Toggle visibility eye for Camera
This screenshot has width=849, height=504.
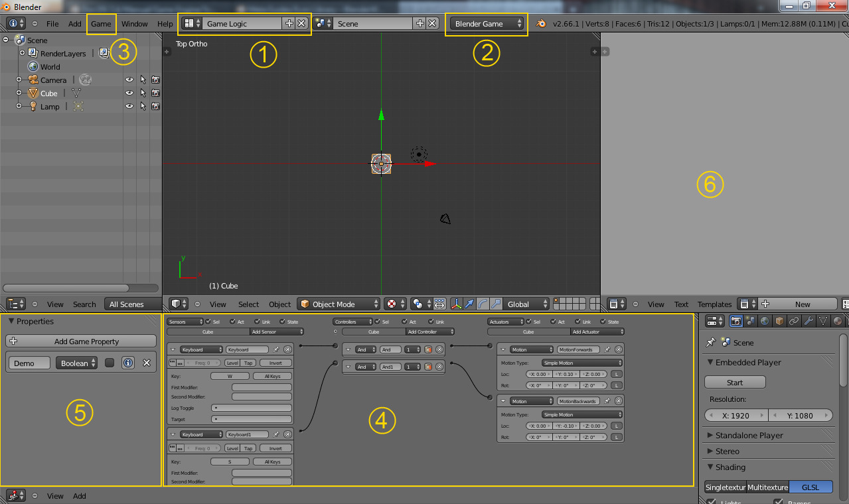pyautogui.click(x=129, y=80)
